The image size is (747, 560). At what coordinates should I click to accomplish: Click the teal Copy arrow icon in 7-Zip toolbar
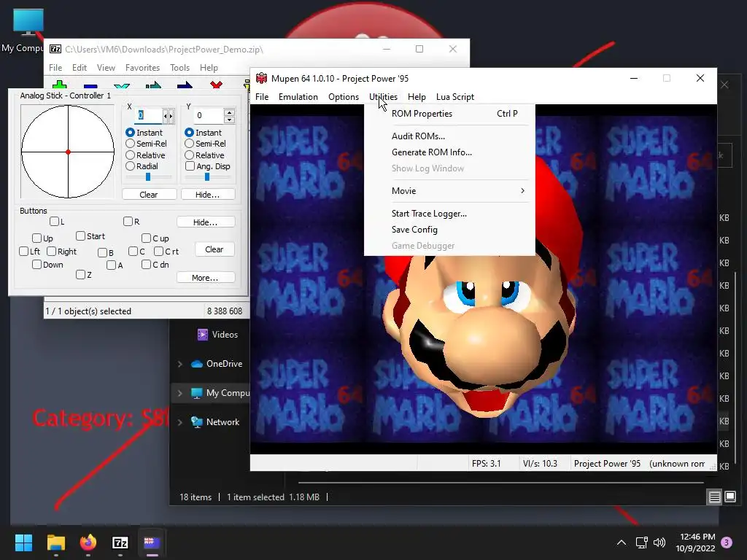tap(153, 85)
